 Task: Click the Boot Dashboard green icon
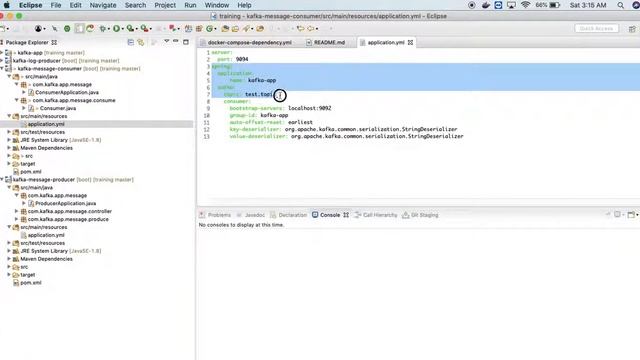click(x=67, y=29)
